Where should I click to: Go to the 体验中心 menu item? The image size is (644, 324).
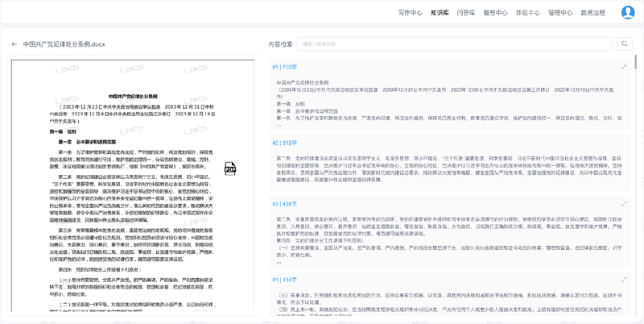[x=528, y=13]
